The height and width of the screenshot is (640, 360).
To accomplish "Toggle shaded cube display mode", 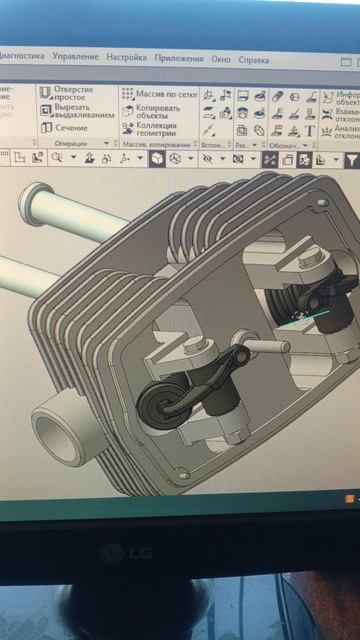I will (157, 159).
